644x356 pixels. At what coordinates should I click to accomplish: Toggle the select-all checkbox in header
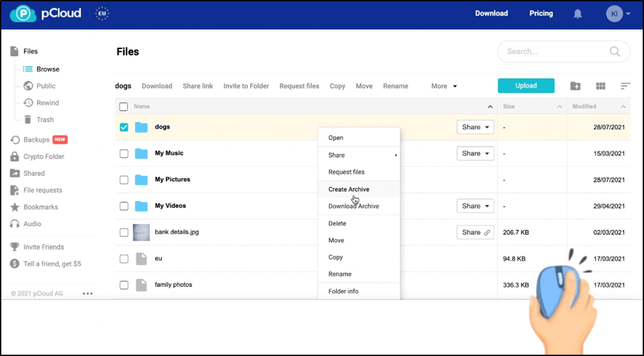point(124,107)
